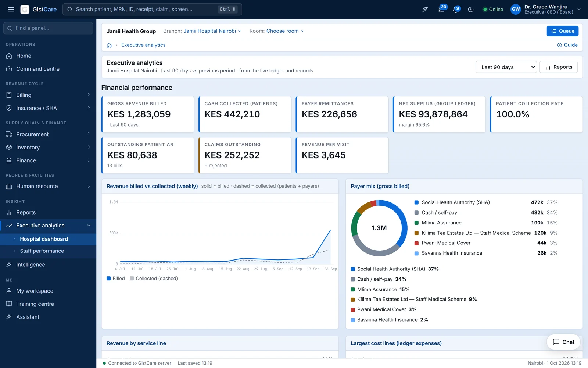
Task: Open Assistant in the sidebar
Action: (x=48, y=317)
